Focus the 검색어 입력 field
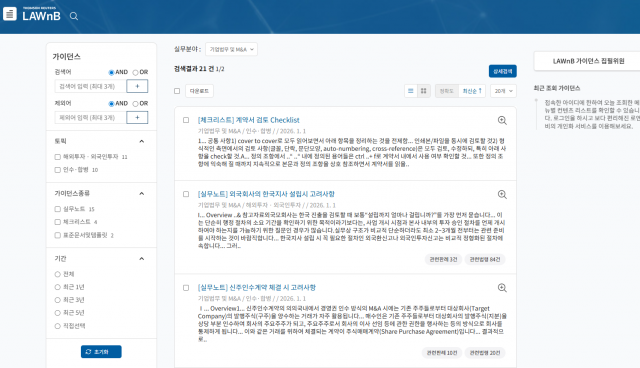 click(x=91, y=86)
